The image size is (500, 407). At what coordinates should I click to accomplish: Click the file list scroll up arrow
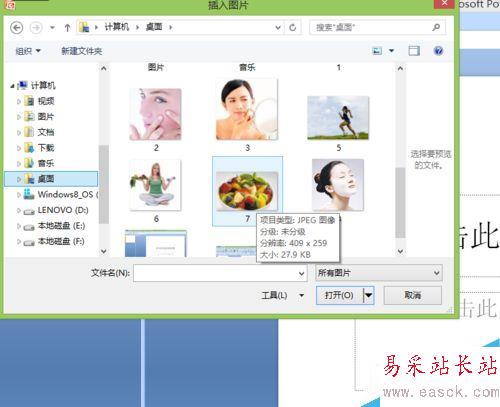(x=400, y=68)
